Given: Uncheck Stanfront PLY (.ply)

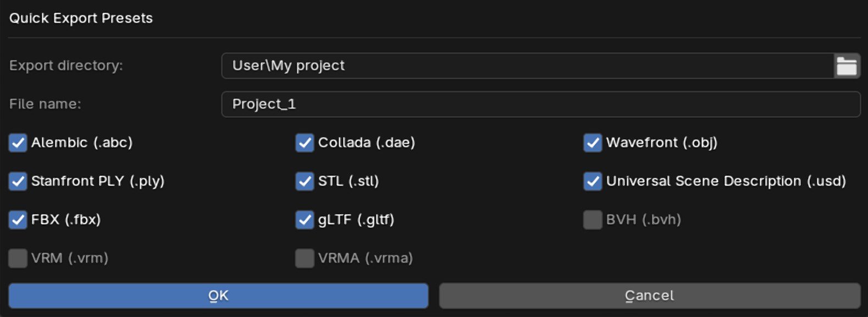Looking at the screenshot, I should pos(17,181).
